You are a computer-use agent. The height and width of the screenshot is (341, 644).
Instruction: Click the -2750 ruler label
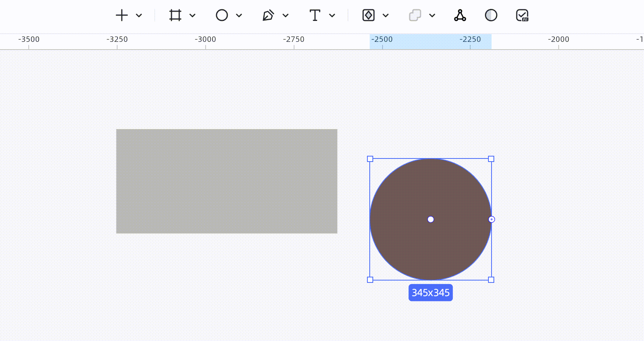tap(294, 39)
